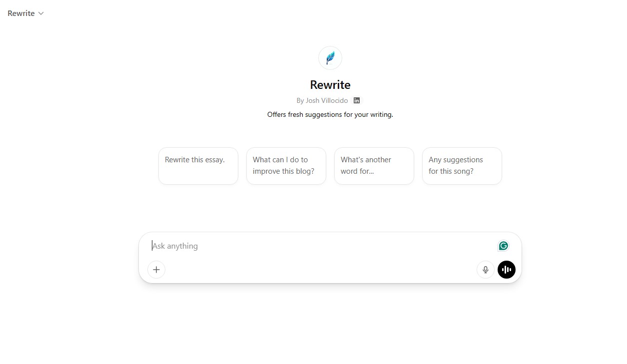Click the circular border around the feather avatar
Viewport: 627px width, 364px height.
point(330,47)
